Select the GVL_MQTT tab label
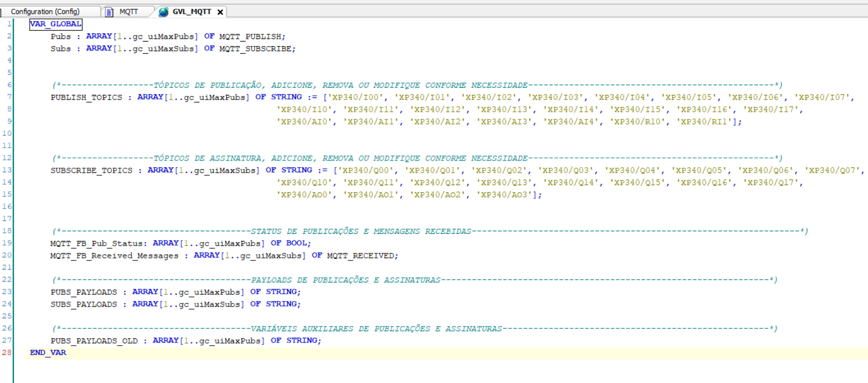The image size is (868, 383). click(x=192, y=11)
